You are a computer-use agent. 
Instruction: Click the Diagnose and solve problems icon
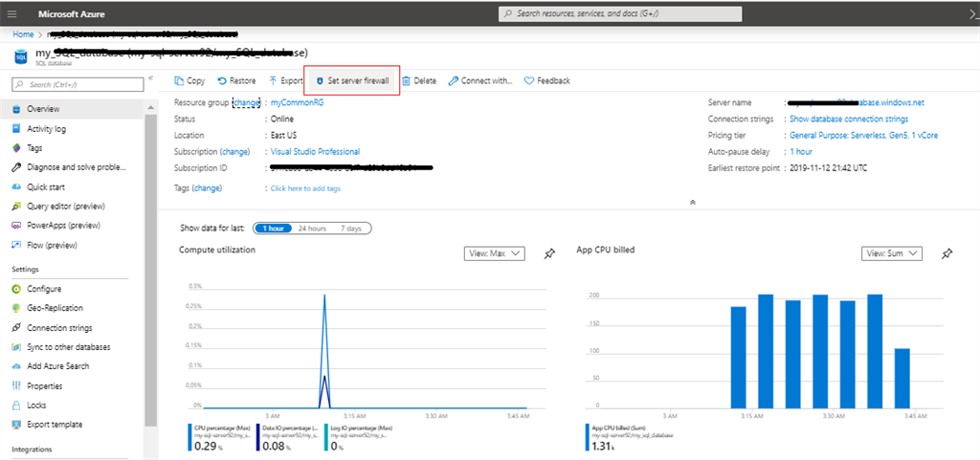tap(17, 167)
